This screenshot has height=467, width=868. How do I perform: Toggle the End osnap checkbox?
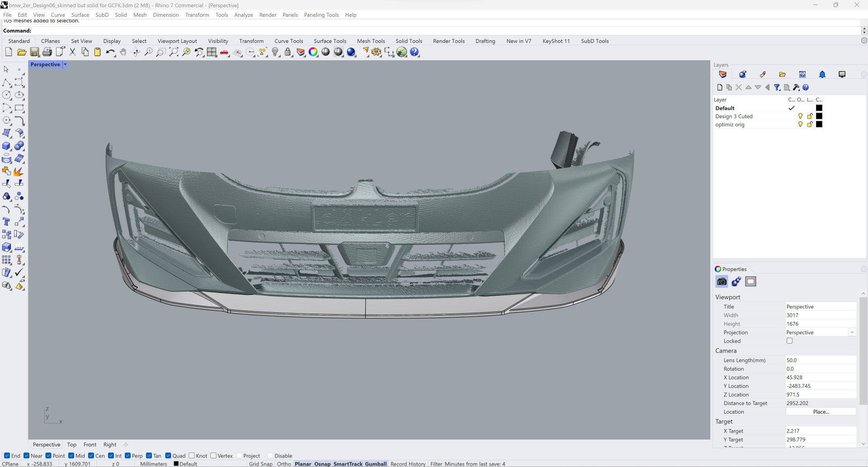7,456
